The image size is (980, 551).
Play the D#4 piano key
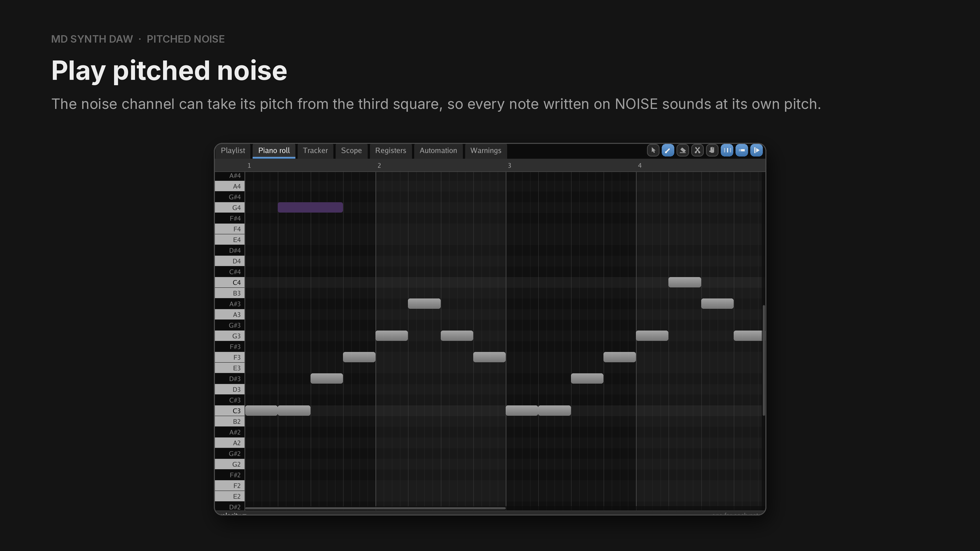tap(230, 251)
